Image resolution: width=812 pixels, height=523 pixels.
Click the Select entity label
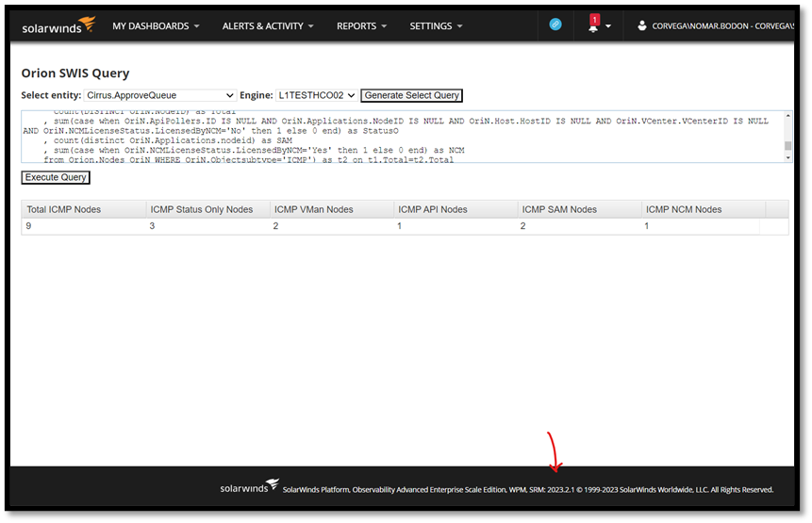coord(51,95)
